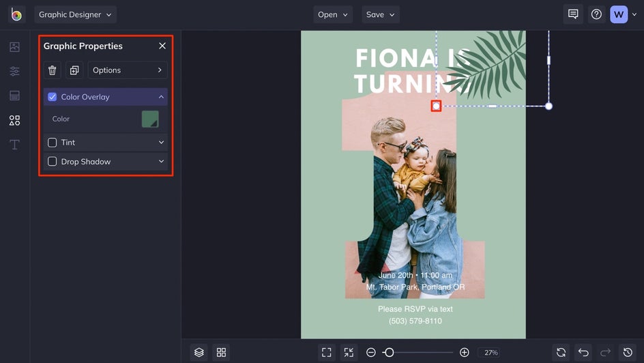Click the reset sync arrows icon
The height and width of the screenshot is (363, 644).
click(x=561, y=352)
